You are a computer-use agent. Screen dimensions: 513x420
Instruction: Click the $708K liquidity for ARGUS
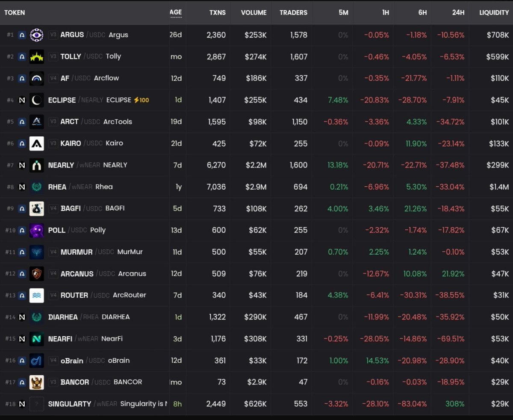coord(498,35)
